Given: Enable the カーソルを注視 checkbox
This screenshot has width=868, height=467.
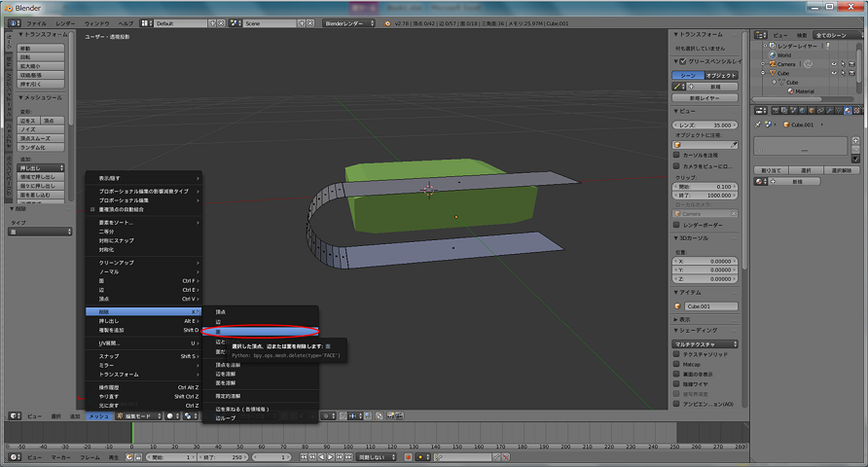Looking at the screenshot, I should tap(678, 154).
